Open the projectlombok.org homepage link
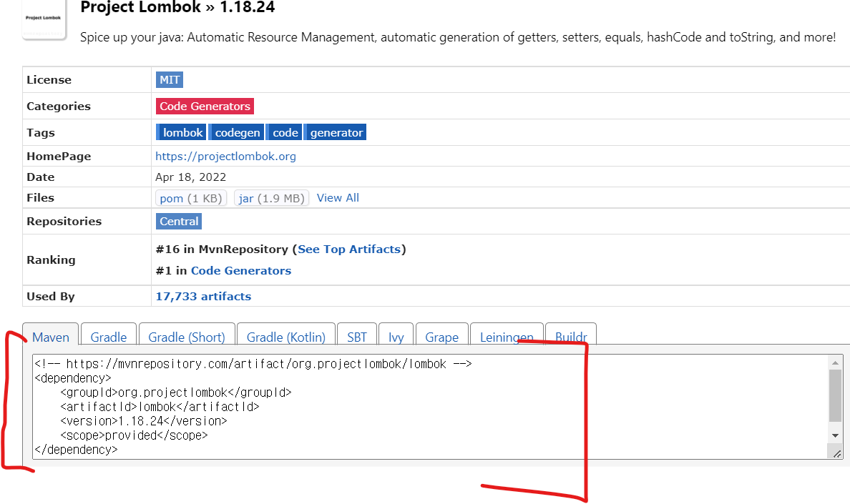 [225, 157]
